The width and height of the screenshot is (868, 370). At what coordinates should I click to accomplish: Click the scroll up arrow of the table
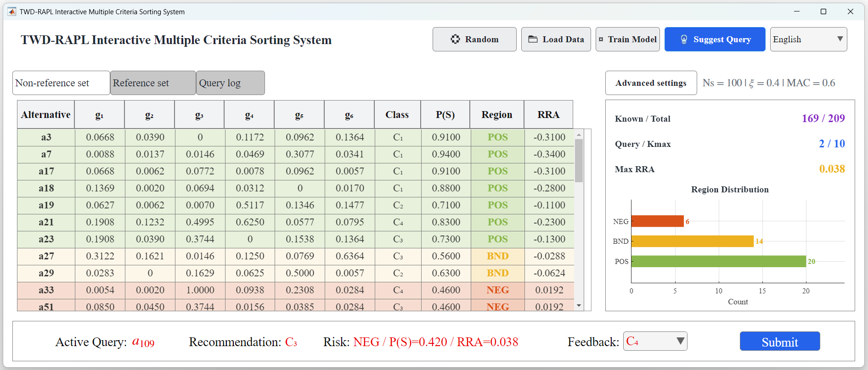(x=579, y=135)
